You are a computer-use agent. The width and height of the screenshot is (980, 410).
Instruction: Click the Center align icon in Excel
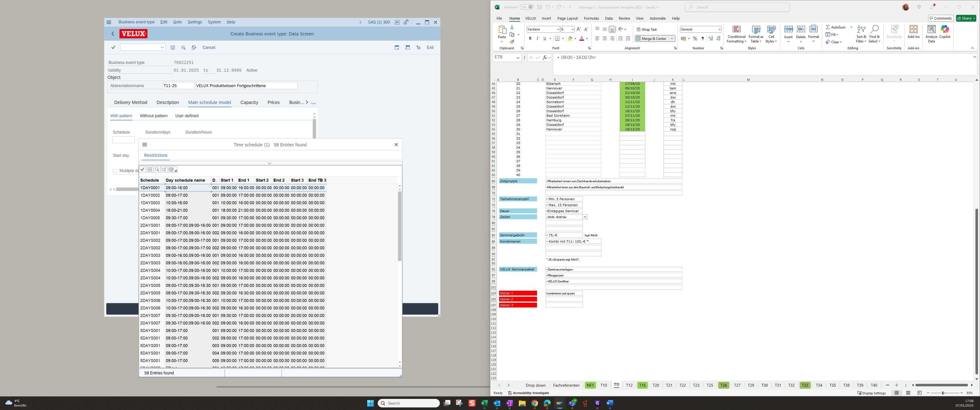coord(605,38)
